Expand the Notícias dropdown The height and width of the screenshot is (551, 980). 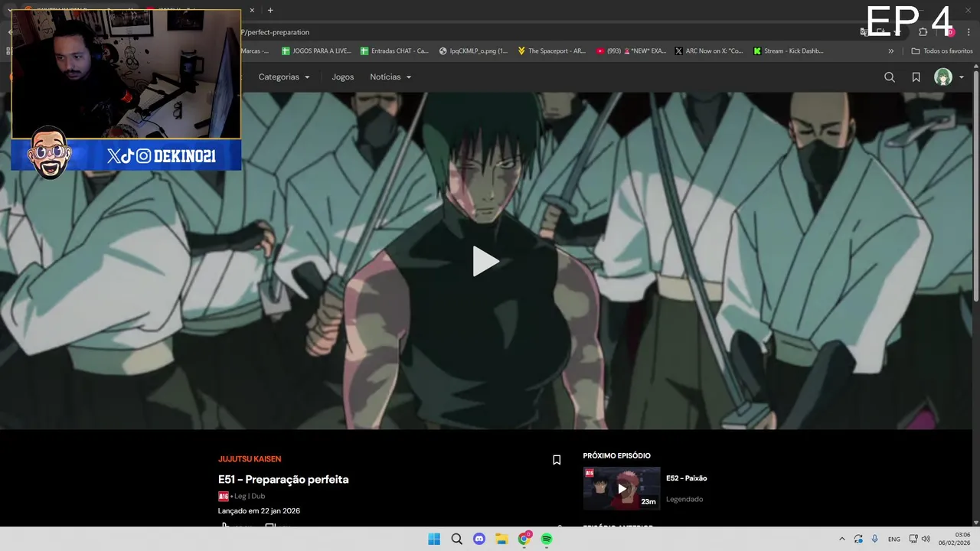point(390,77)
